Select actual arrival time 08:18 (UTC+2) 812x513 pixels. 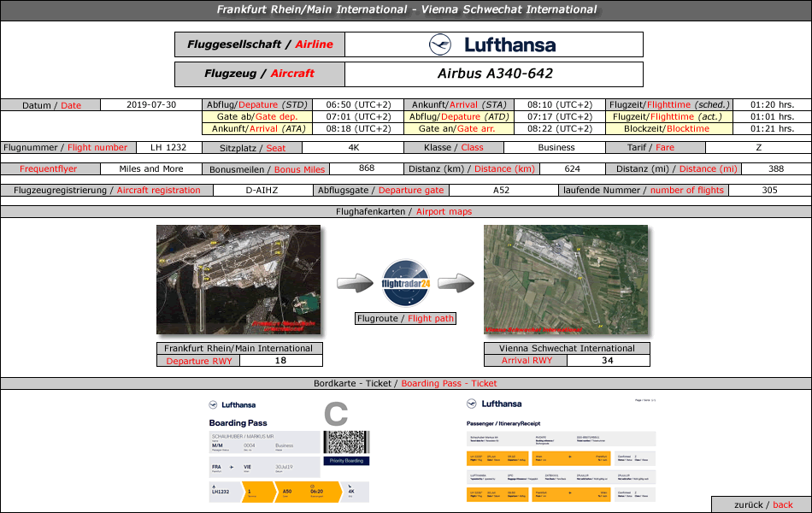[x=358, y=128]
